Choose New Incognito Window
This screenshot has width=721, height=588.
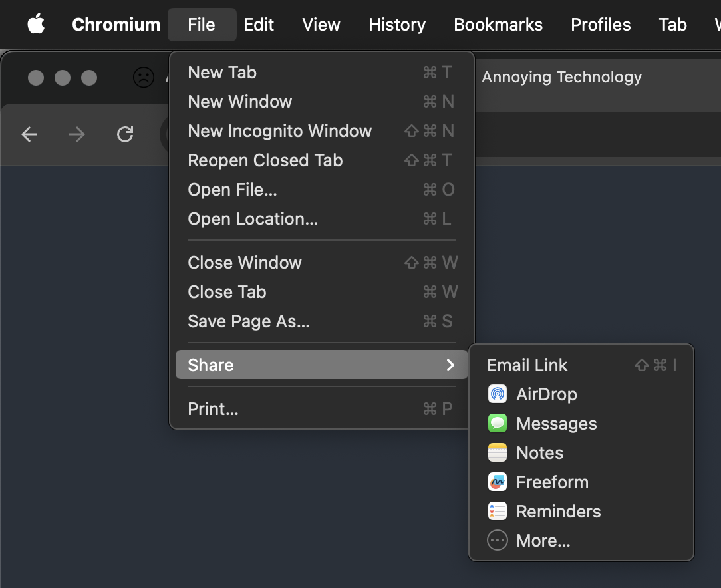pyautogui.click(x=321, y=131)
